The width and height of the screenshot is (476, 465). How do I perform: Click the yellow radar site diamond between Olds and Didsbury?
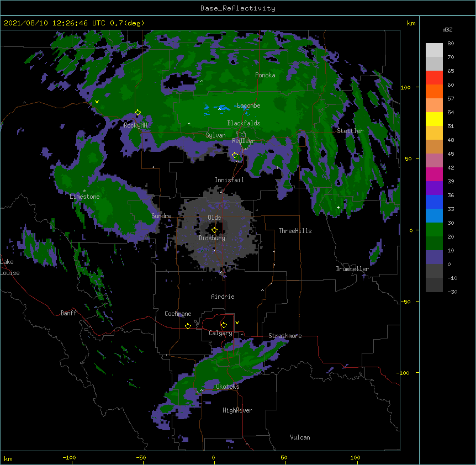214,230
